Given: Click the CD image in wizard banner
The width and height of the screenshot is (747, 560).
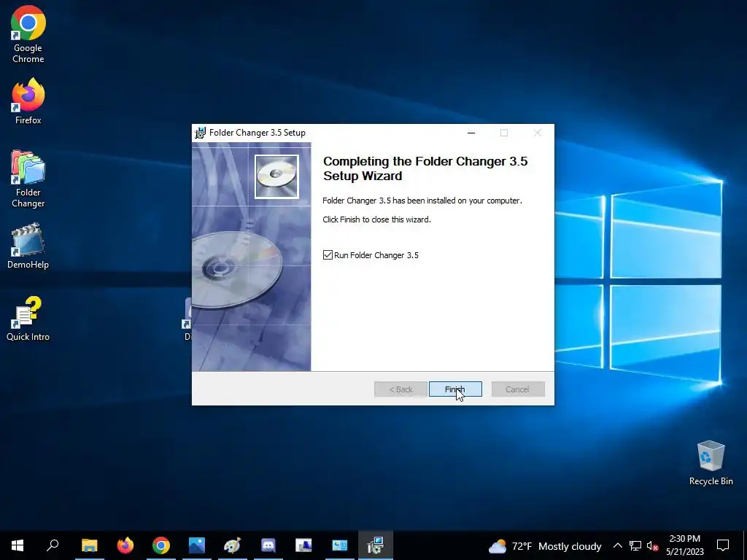Looking at the screenshot, I should click(276, 176).
